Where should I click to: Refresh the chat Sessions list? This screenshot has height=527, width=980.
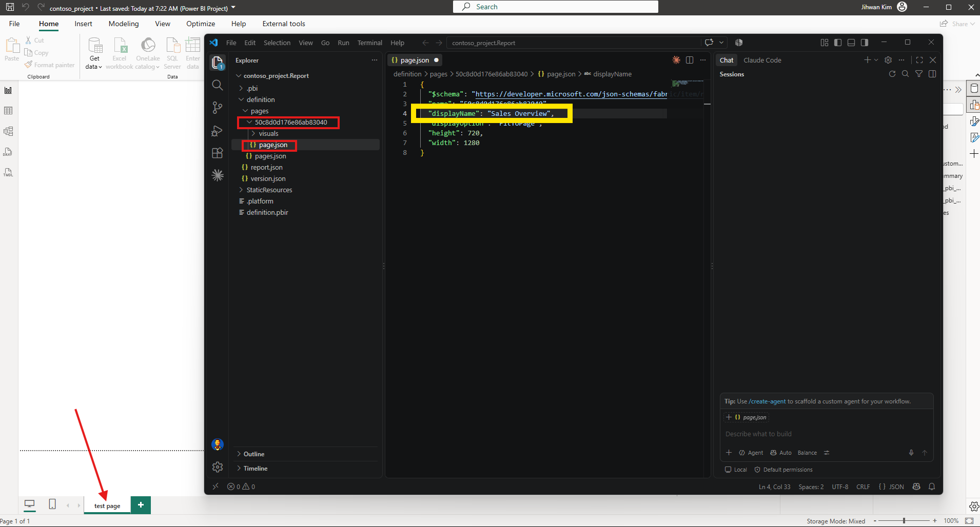coord(892,74)
